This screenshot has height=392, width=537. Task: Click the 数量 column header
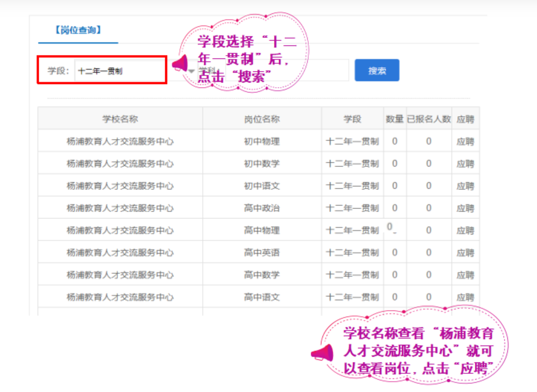(x=394, y=119)
